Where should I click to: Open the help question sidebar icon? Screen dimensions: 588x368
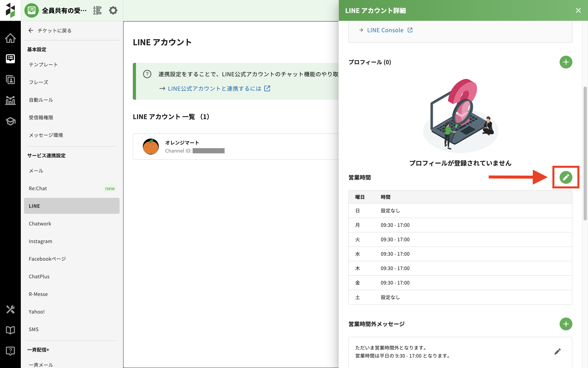10,351
